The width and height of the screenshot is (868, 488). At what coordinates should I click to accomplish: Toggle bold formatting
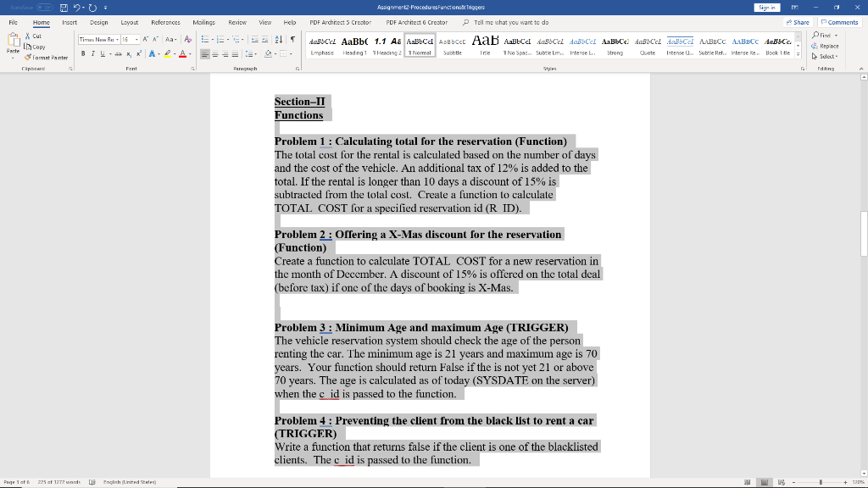click(82, 53)
